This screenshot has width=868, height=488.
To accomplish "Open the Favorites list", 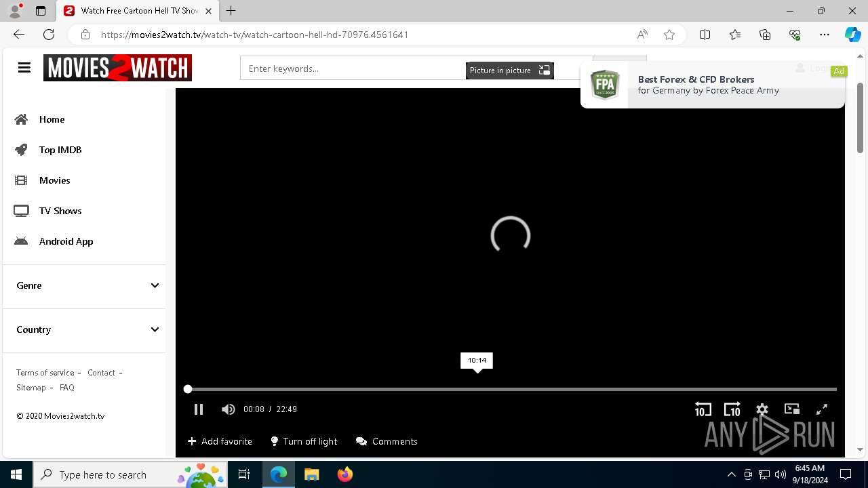I will coord(735,35).
